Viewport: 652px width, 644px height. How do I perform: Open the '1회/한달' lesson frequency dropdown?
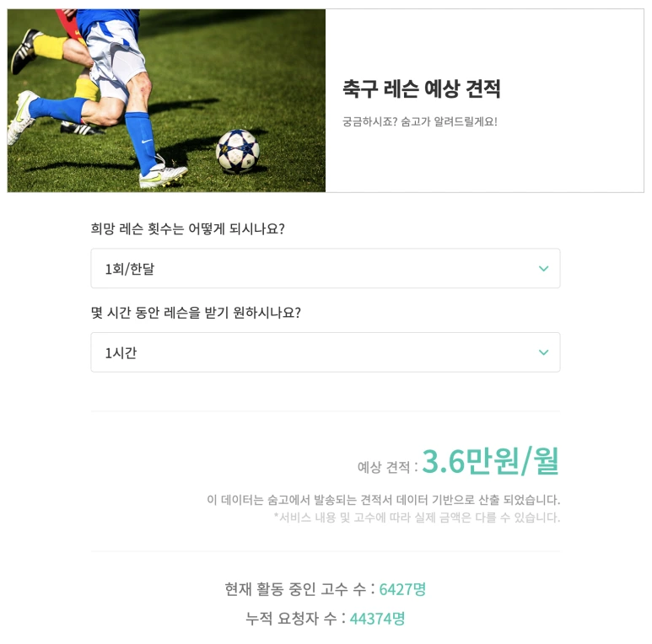(326, 268)
